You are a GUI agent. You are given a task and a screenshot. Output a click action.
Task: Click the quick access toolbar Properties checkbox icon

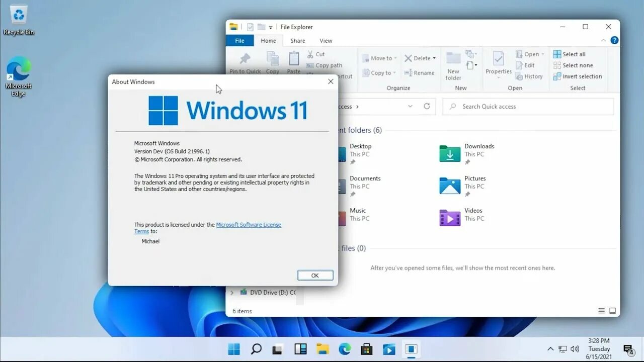coord(250,27)
